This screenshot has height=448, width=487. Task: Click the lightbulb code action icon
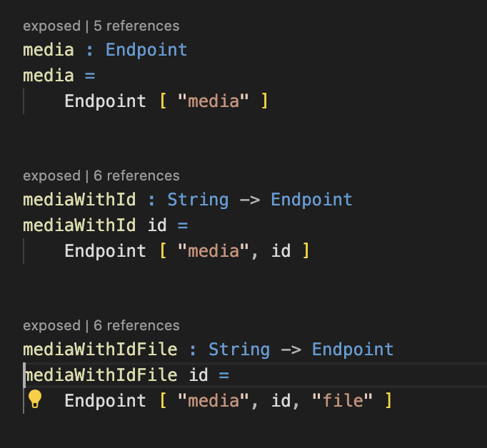(35, 399)
